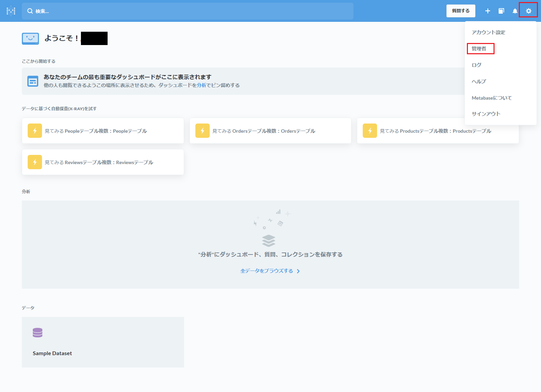Click the People table lightning bolt icon

click(35, 131)
